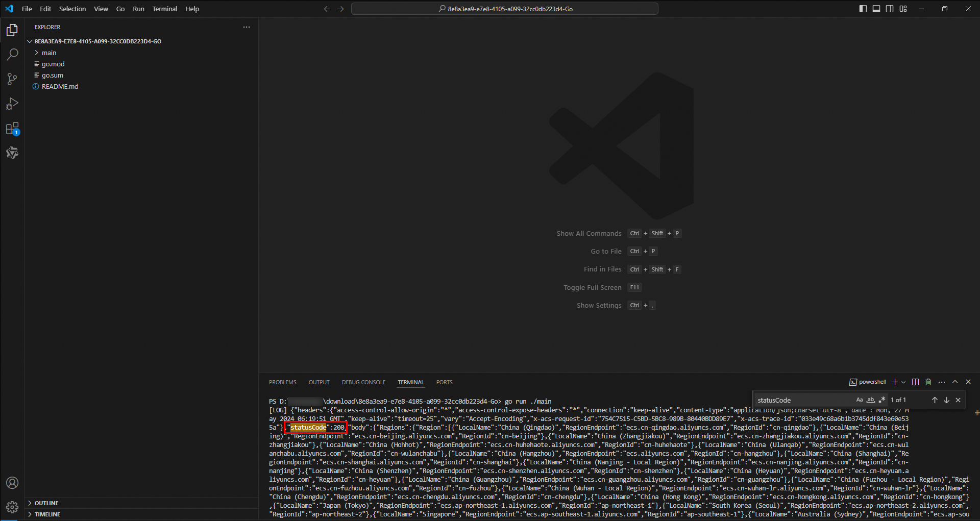This screenshot has height=521, width=980.
Task: Kill the terminal with trash icon
Action: coord(928,382)
